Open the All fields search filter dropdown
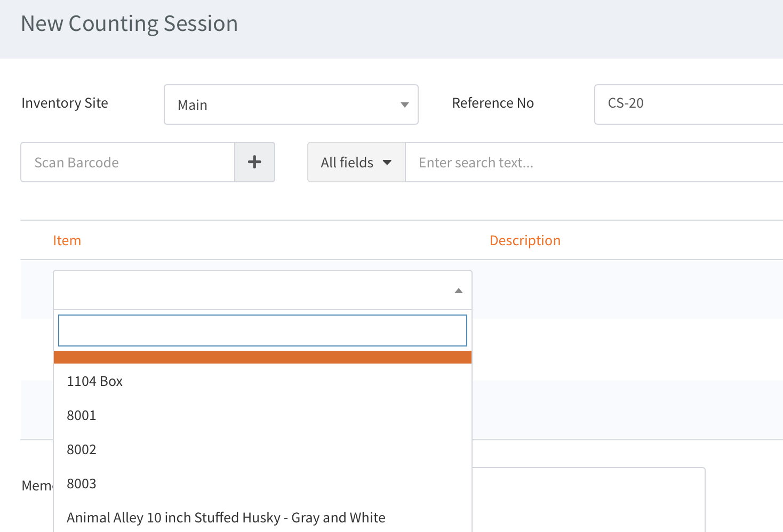The width and height of the screenshot is (783, 532). [356, 162]
